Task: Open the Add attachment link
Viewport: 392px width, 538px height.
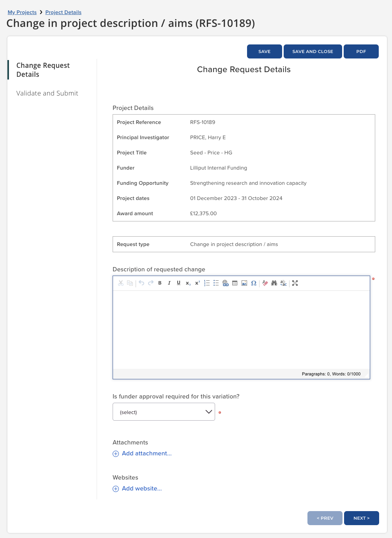Action: (x=147, y=453)
